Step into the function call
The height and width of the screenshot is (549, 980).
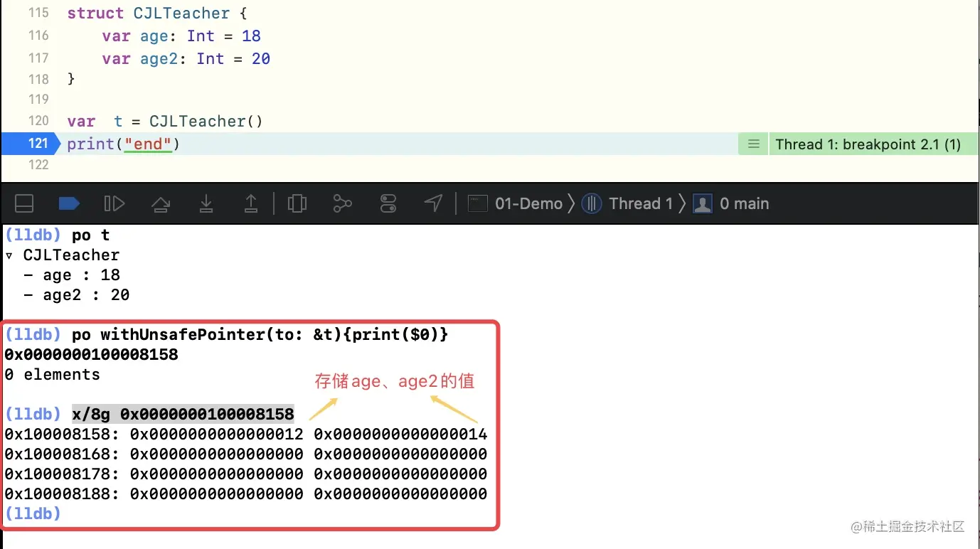point(206,204)
